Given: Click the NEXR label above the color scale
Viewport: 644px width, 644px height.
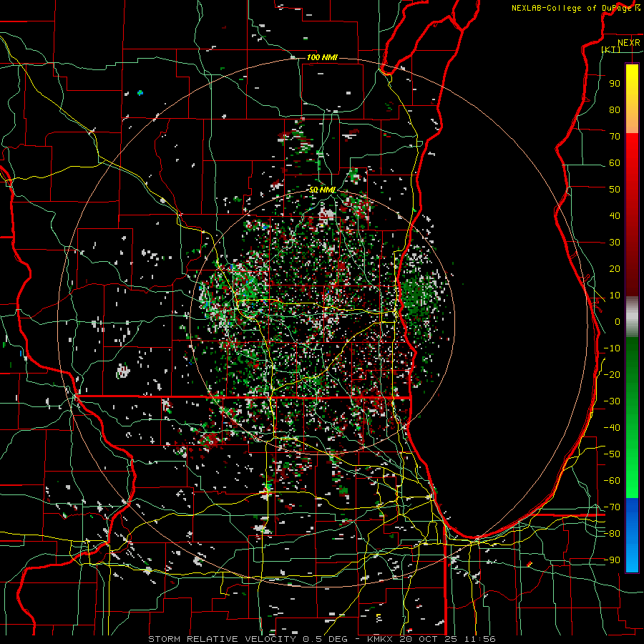Looking at the screenshot, I should [629, 43].
